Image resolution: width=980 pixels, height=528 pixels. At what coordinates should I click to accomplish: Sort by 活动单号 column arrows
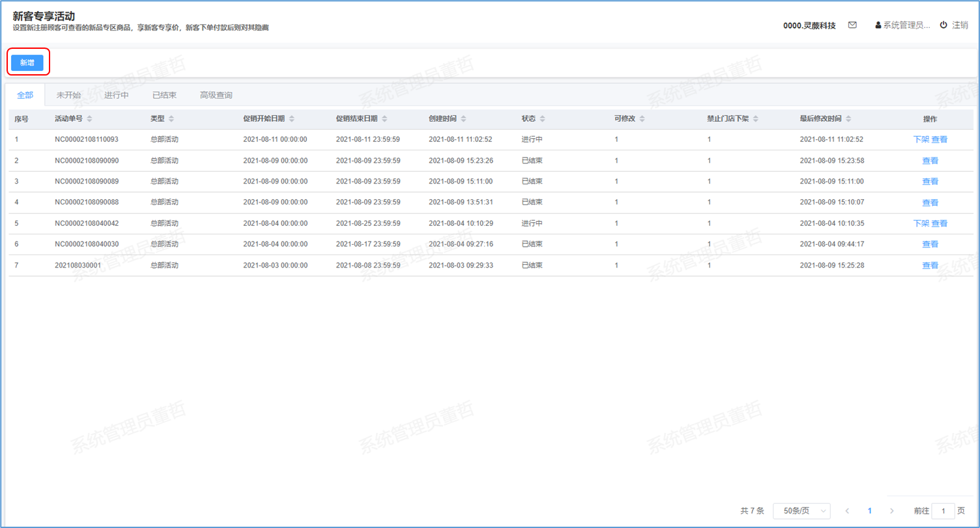(x=89, y=119)
